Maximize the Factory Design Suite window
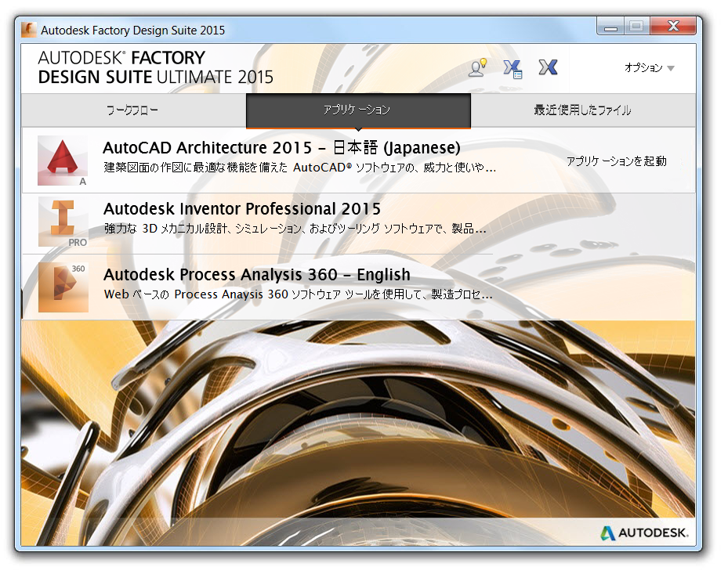The width and height of the screenshot is (728, 574). tap(637, 27)
